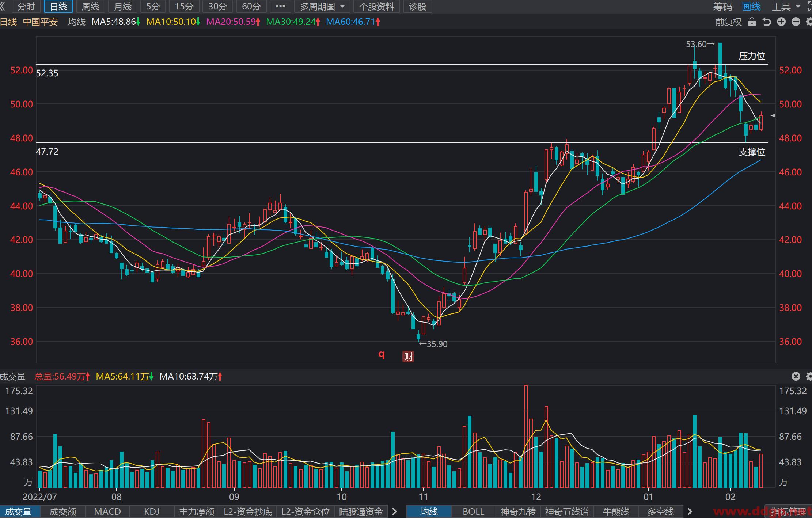Open 个股资料 stock info
Viewport: 812px width, 518px height.
[376, 7]
